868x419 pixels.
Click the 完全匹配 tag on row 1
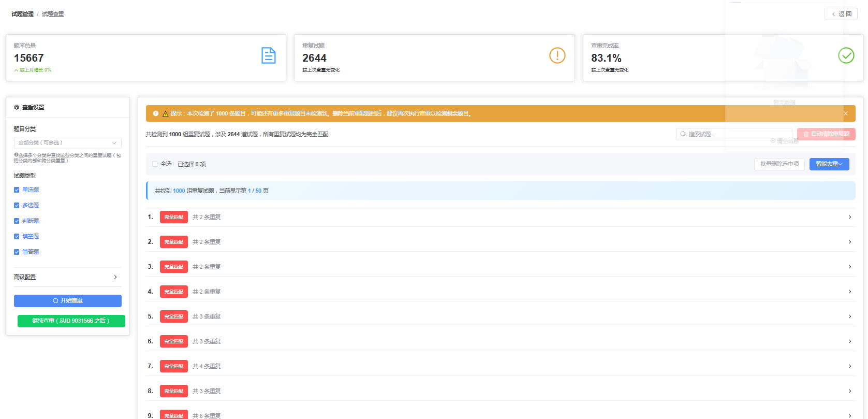point(173,217)
